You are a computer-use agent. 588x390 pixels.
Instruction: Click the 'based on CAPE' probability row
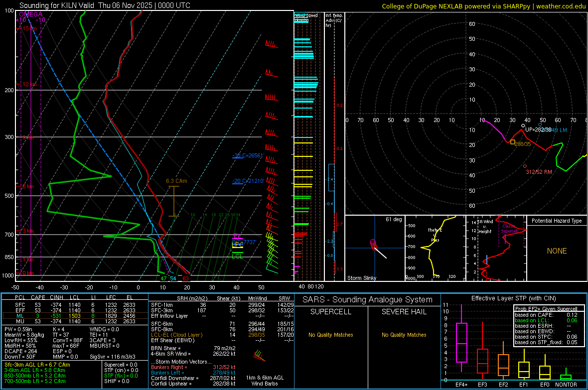click(546, 315)
